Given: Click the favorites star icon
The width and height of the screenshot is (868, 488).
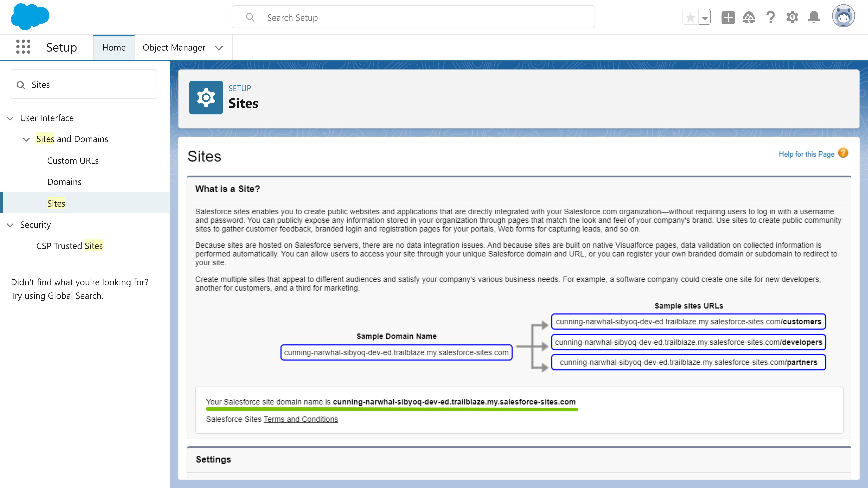Looking at the screenshot, I should coord(691,17).
